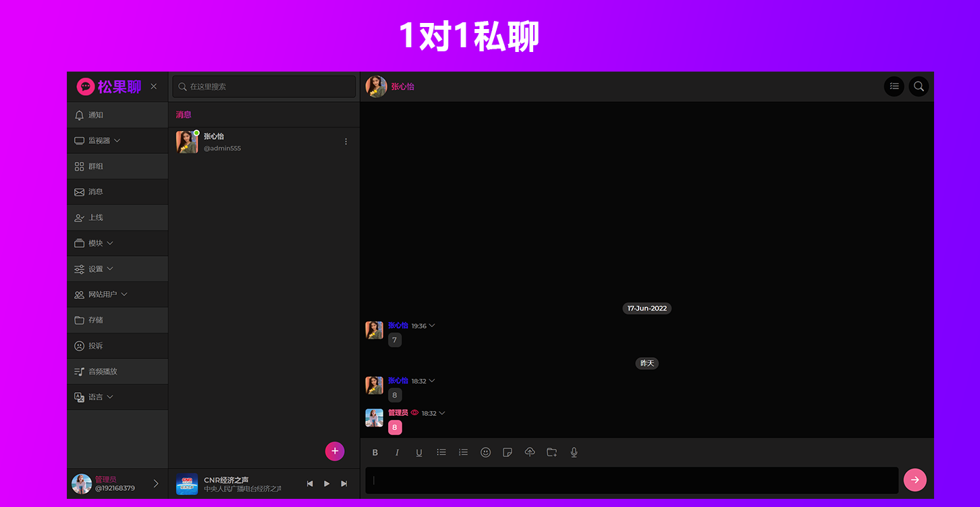Click the message text input box
The height and width of the screenshot is (507, 980).
click(x=632, y=480)
